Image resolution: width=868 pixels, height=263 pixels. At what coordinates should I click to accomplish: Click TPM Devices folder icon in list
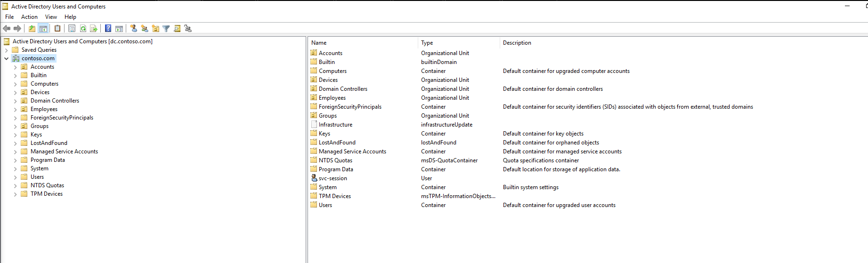click(314, 196)
